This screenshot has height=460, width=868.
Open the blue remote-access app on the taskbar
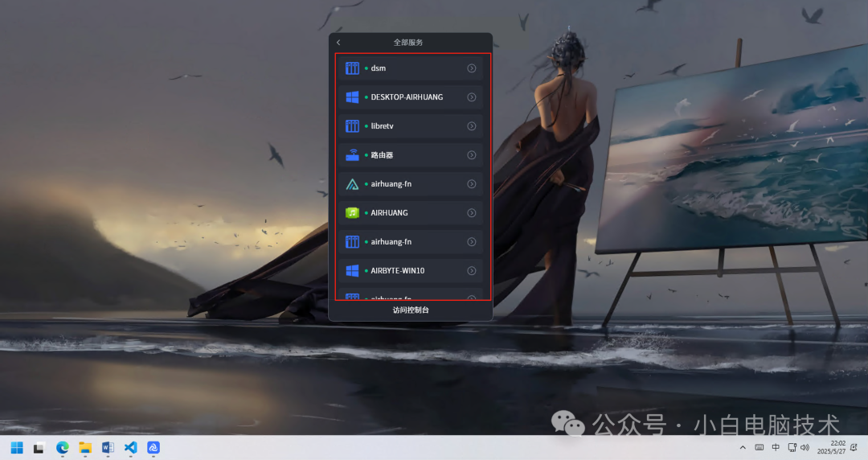tap(154, 448)
